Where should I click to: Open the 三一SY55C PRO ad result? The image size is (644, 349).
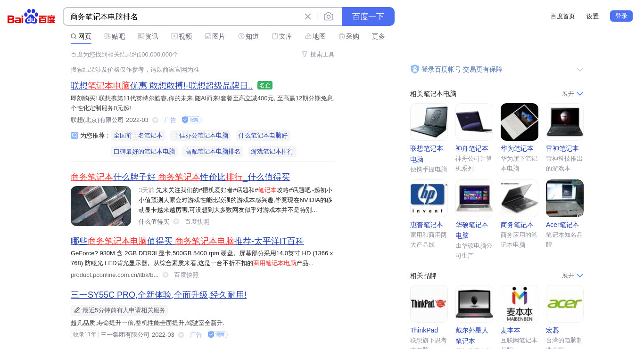(x=158, y=295)
